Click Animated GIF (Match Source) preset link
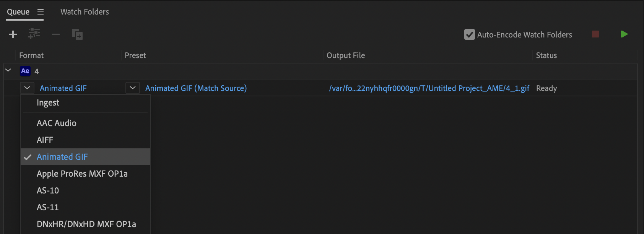The height and width of the screenshot is (234, 644). (x=196, y=88)
